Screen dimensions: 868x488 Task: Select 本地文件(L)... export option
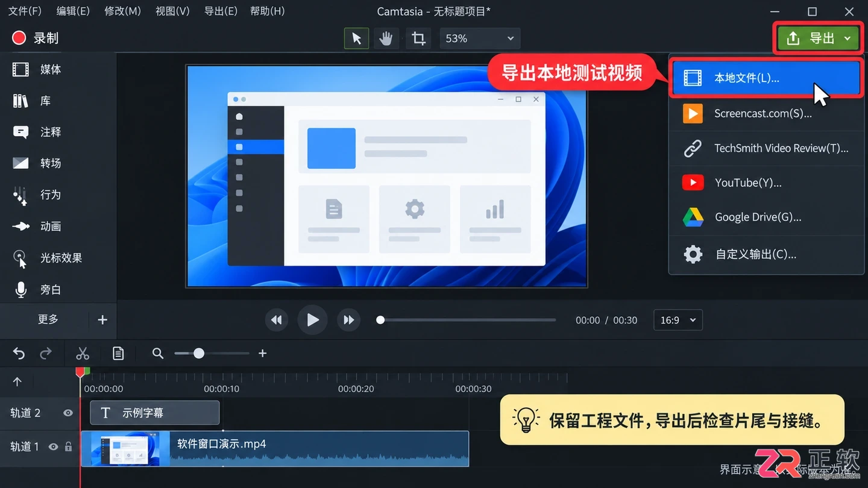click(x=766, y=78)
